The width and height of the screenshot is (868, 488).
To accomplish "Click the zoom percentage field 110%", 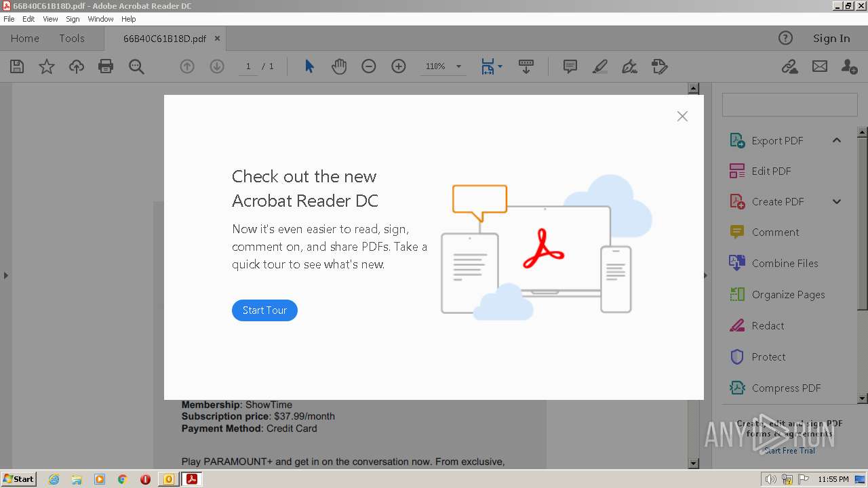I will pyautogui.click(x=435, y=66).
